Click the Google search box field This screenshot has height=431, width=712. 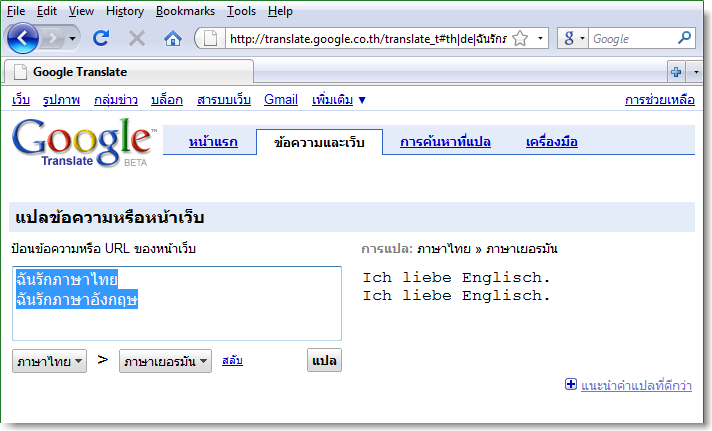click(633, 39)
